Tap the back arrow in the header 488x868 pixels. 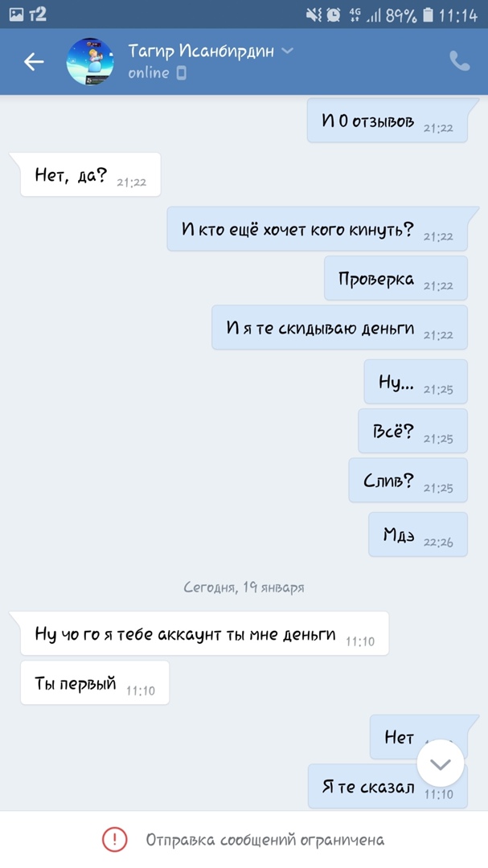point(34,61)
